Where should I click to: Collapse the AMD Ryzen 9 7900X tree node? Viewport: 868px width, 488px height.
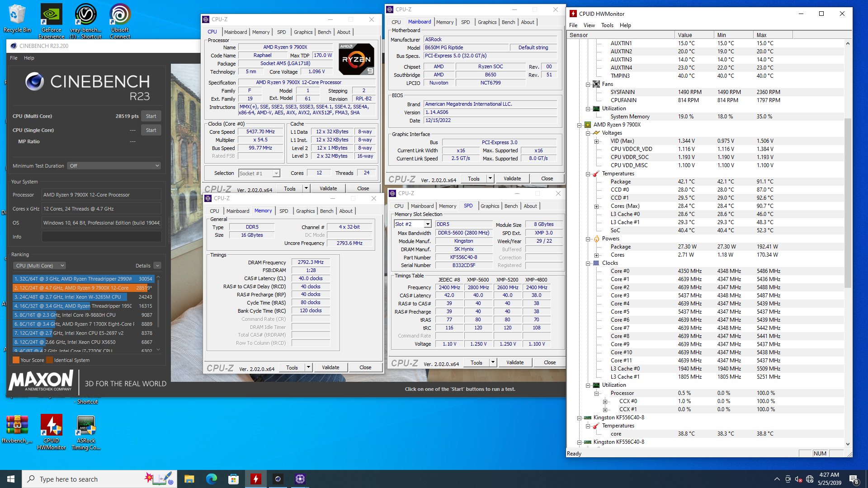579,125
